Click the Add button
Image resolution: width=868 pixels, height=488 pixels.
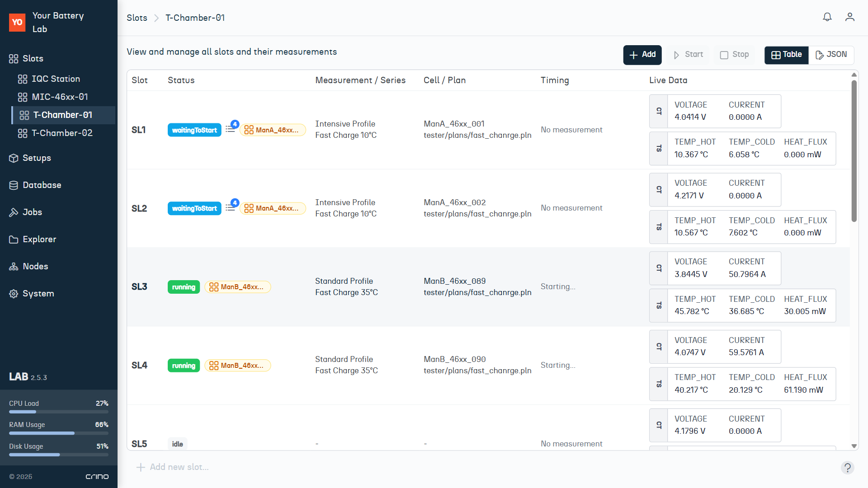pyautogui.click(x=642, y=55)
